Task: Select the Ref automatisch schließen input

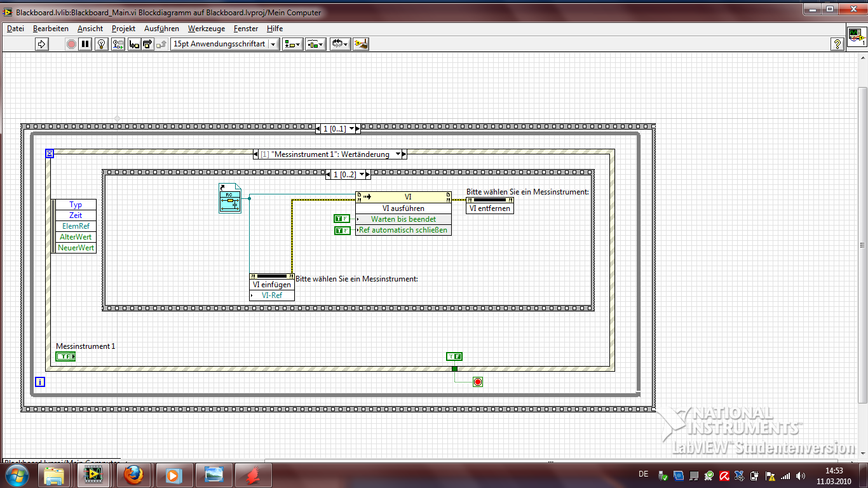Action: click(403, 230)
